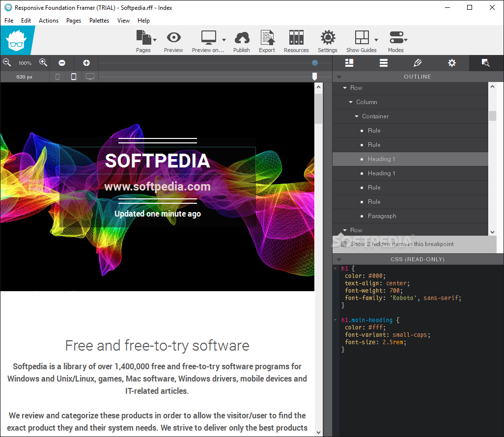Open the Modes dropdown arrow
Image resolution: width=504 pixels, height=437 pixels.
click(x=406, y=40)
